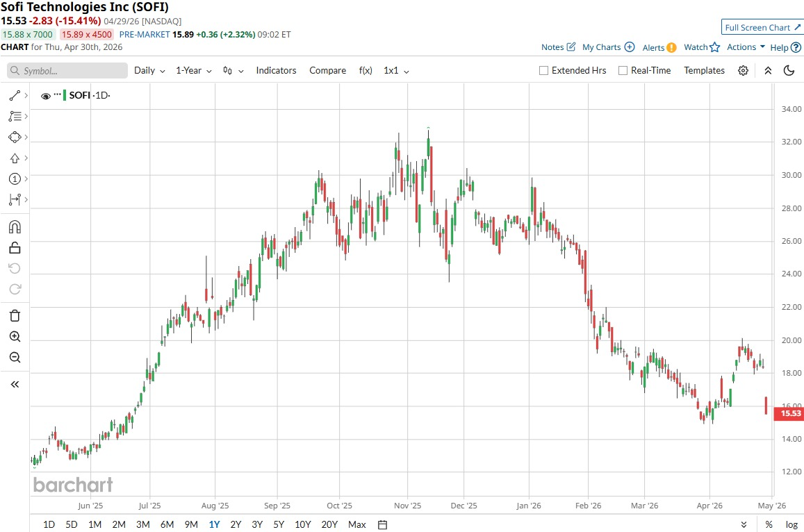Screen dimensions: 804x532
Task: Select the price range measure tool
Action: pos(15,199)
